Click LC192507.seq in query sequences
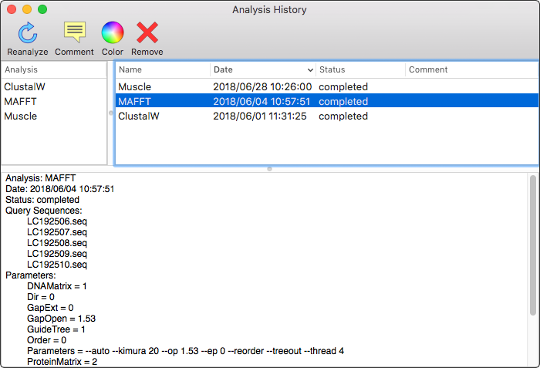 tap(57, 232)
